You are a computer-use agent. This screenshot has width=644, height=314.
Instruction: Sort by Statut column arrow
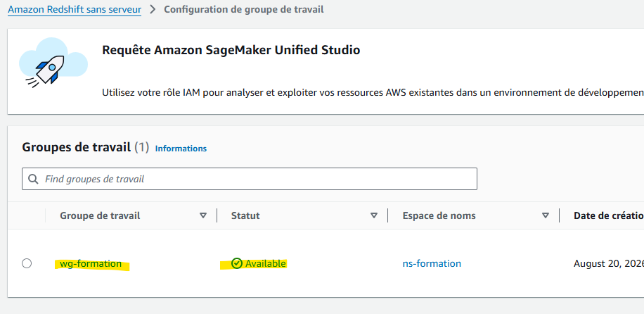374,215
